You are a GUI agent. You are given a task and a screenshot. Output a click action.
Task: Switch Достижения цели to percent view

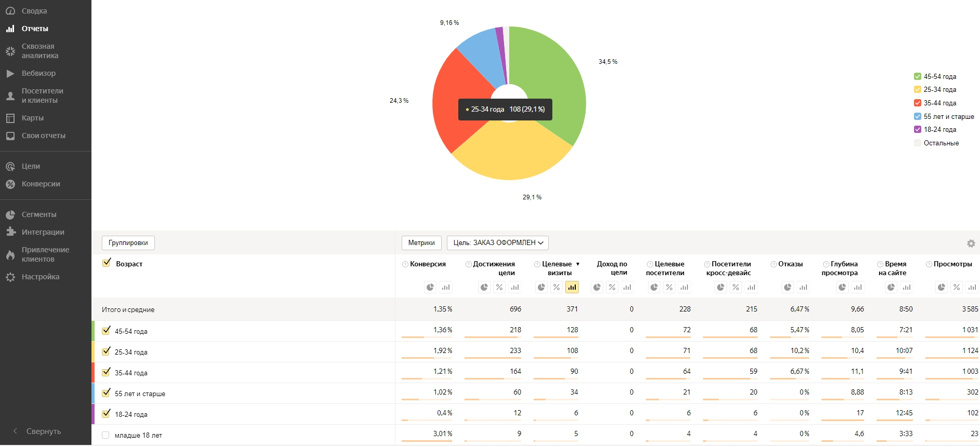499,287
